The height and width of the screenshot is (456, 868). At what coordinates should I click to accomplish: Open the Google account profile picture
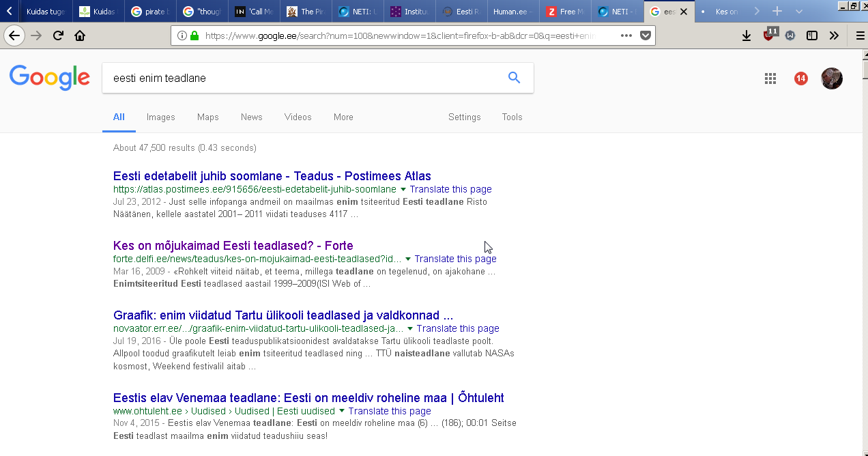coord(832,79)
